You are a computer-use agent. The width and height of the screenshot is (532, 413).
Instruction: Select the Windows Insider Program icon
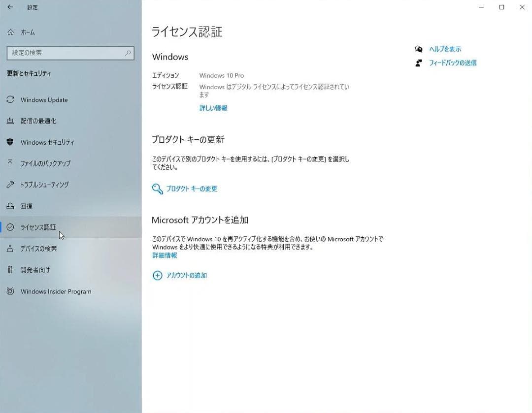click(x=10, y=291)
